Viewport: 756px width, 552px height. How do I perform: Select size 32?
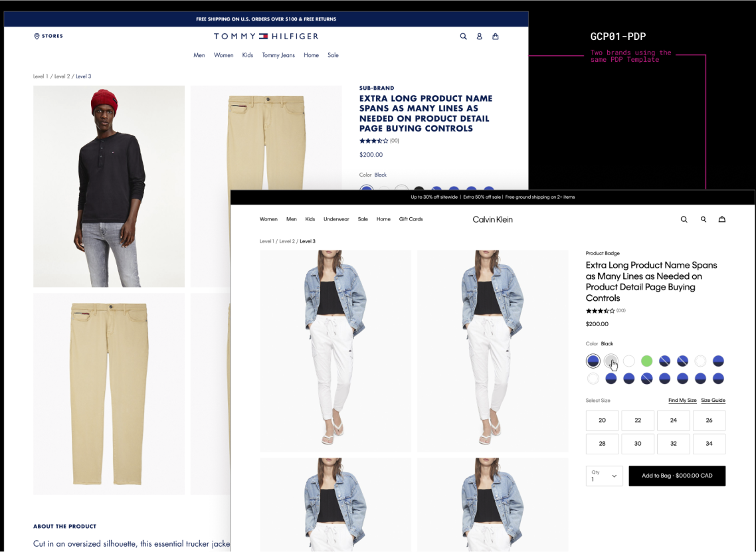click(x=674, y=444)
